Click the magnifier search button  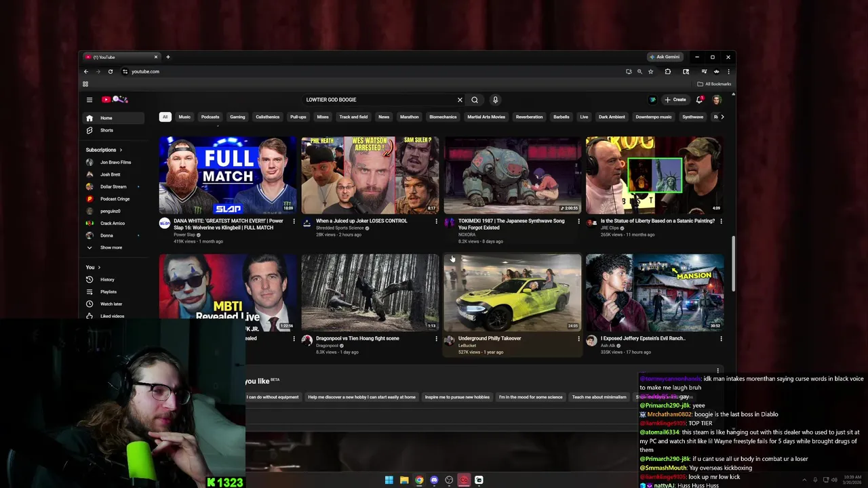pyautogui.click(x=475, y=100)
